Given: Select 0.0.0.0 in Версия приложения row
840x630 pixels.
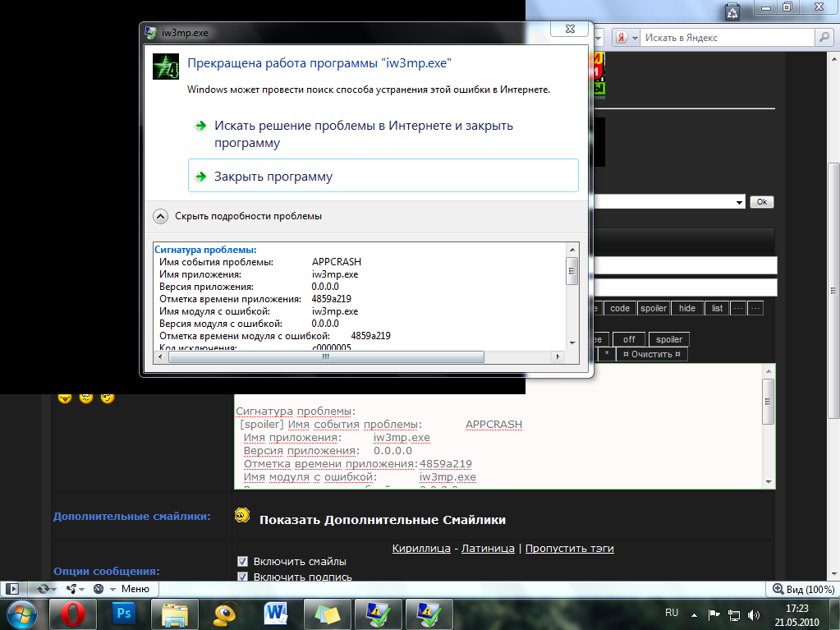Looking at the screenshot, I should (x=325, y=287).
